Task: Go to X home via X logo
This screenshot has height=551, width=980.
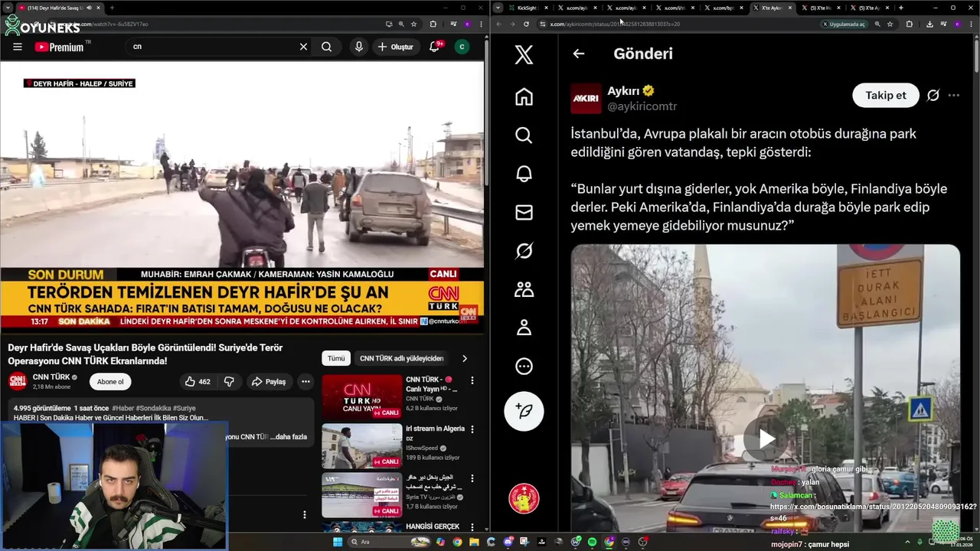Action: [x=524, y=54]
